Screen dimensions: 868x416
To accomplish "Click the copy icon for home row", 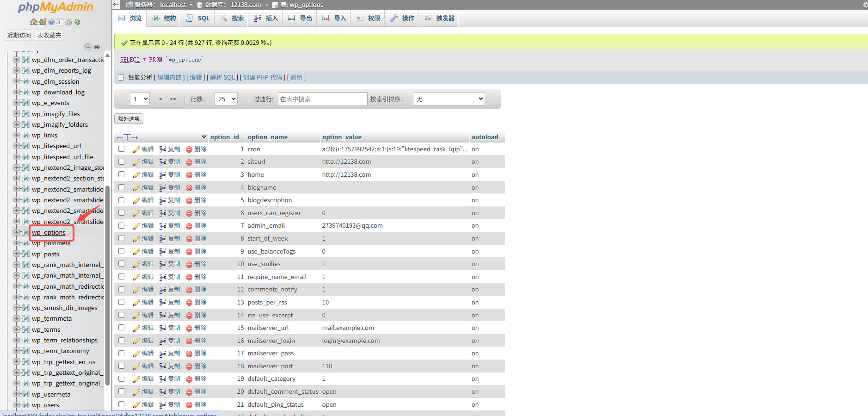I will [x=163, y=175].
